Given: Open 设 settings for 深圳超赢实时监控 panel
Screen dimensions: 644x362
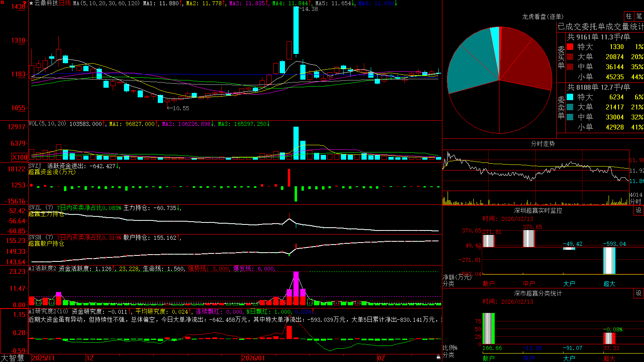Looking at the screenshot, I should 639,210.
